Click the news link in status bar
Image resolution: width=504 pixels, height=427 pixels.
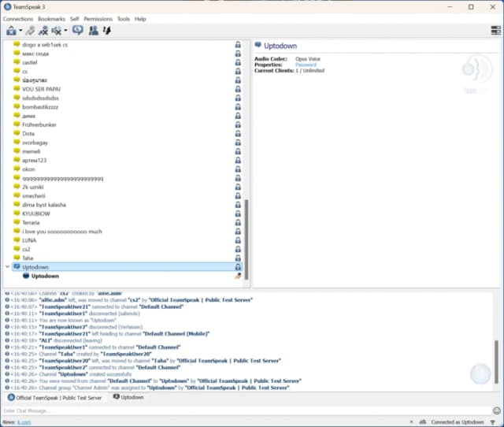24,422
